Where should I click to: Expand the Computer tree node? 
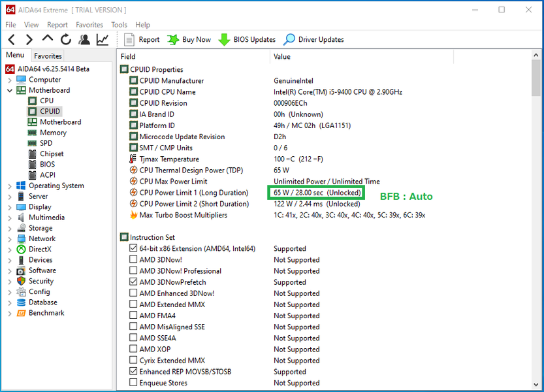[x=10, y=80]
